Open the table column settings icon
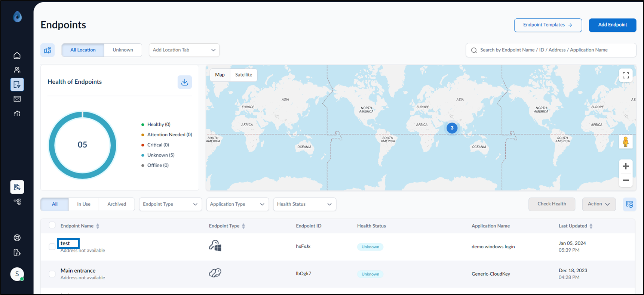This screenshot has height=295, width=644. click(629, 204)
